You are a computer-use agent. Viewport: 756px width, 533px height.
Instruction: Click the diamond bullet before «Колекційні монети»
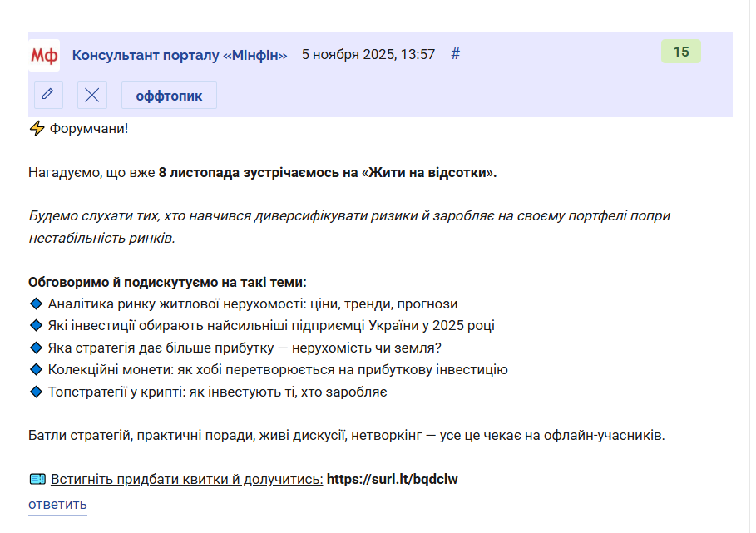click(x=36, y=369)
